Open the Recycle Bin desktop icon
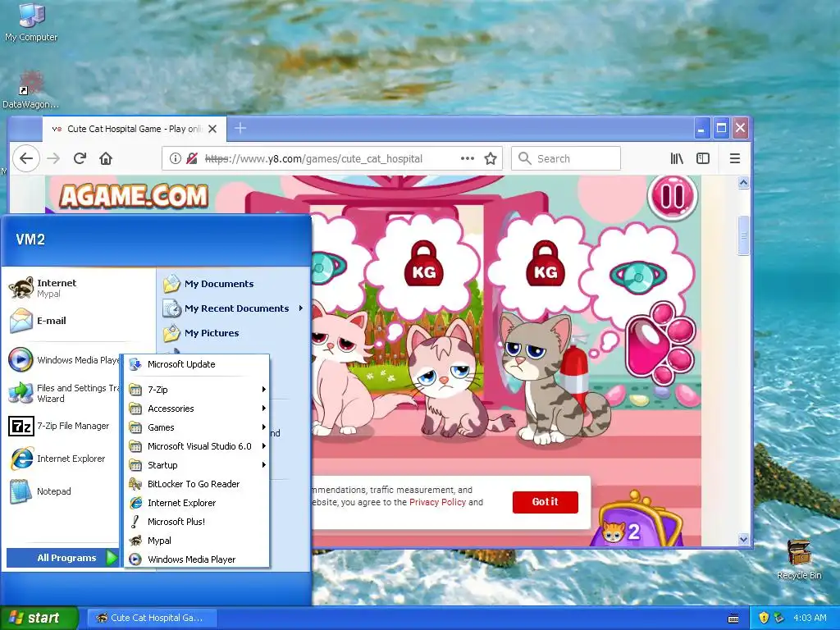Viewport: 840px width, 630px height. tap(799, 559)
